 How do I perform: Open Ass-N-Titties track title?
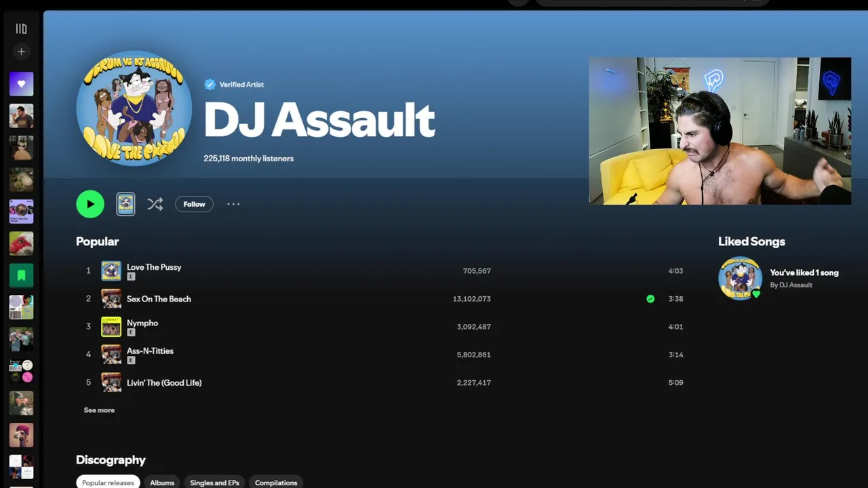tap(150, 350)
